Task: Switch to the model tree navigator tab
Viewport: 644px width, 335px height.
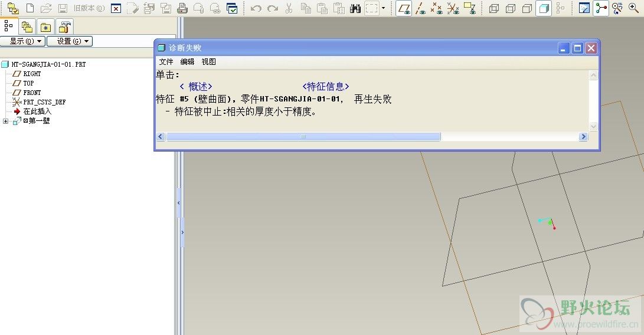Action: 9,27
